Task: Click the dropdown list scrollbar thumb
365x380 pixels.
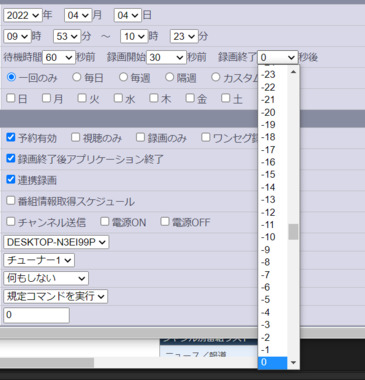Action: [293, 232]
